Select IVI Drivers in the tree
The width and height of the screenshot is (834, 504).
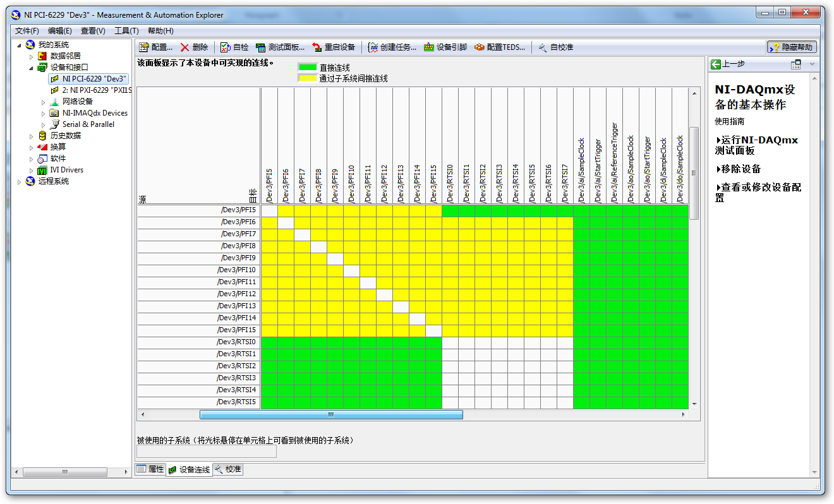[x=66, y=170]
